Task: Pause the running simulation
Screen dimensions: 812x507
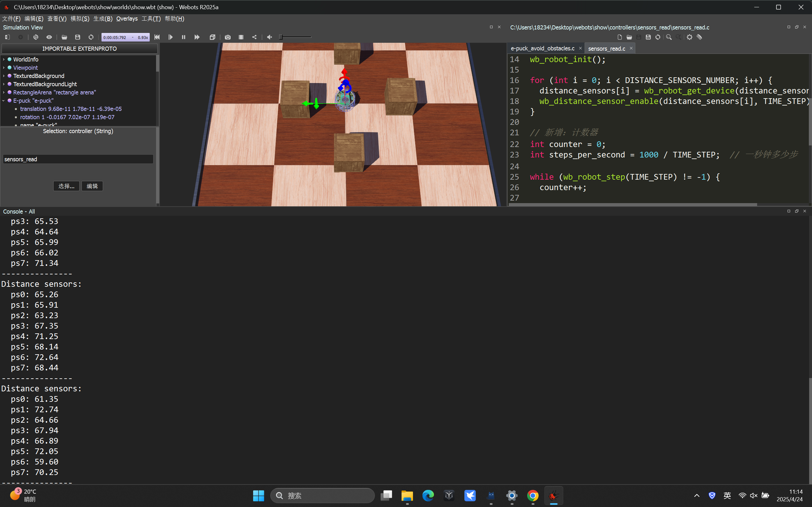Action: [184, 37]
